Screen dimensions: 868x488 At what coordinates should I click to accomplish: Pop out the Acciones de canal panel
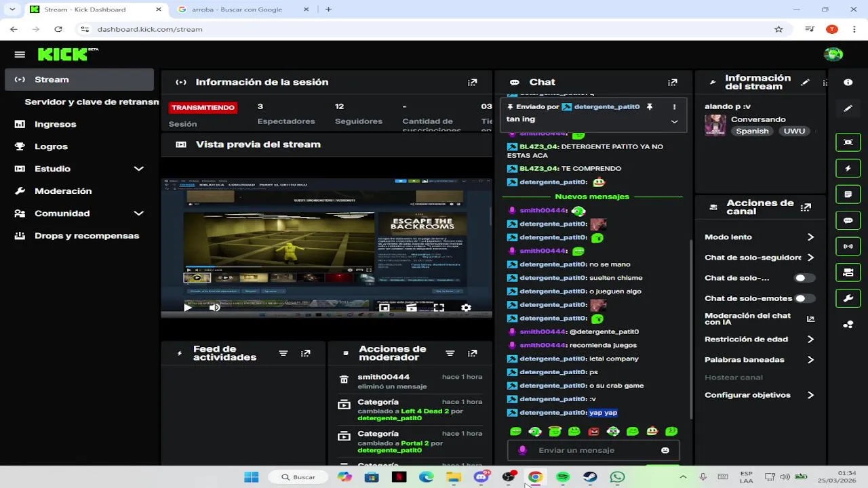point(806,207)
